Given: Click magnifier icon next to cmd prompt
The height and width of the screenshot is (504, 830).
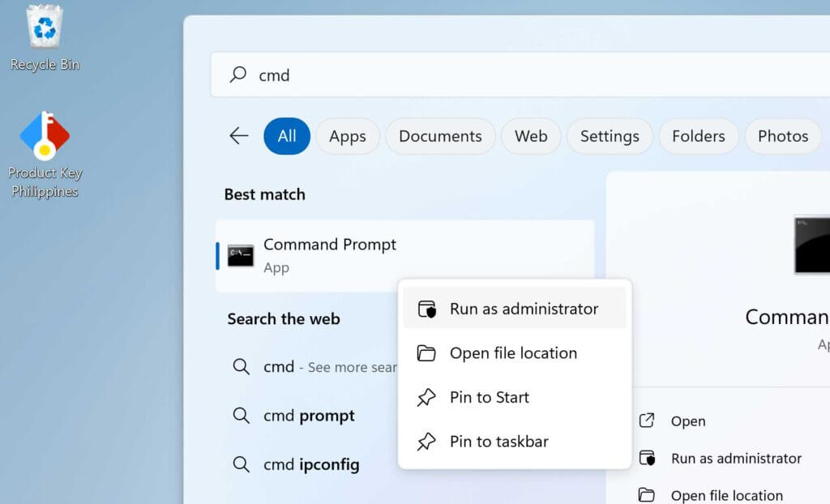Looking at the screenshot, I should (x=242, y=416).
